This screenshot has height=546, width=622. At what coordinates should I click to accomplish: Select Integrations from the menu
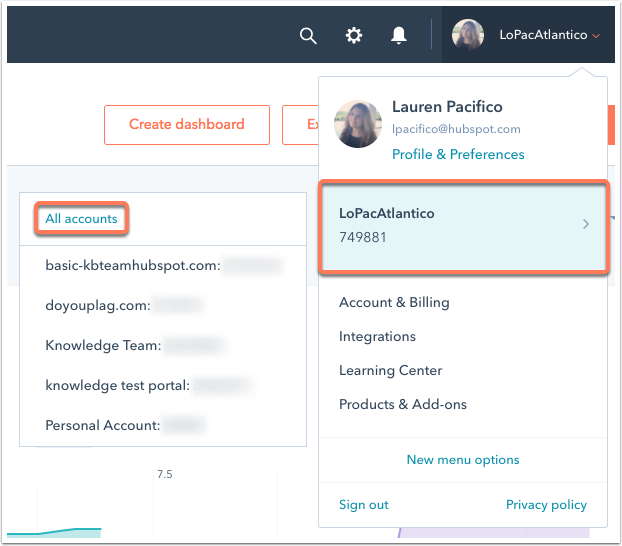(x=377, y=336)
